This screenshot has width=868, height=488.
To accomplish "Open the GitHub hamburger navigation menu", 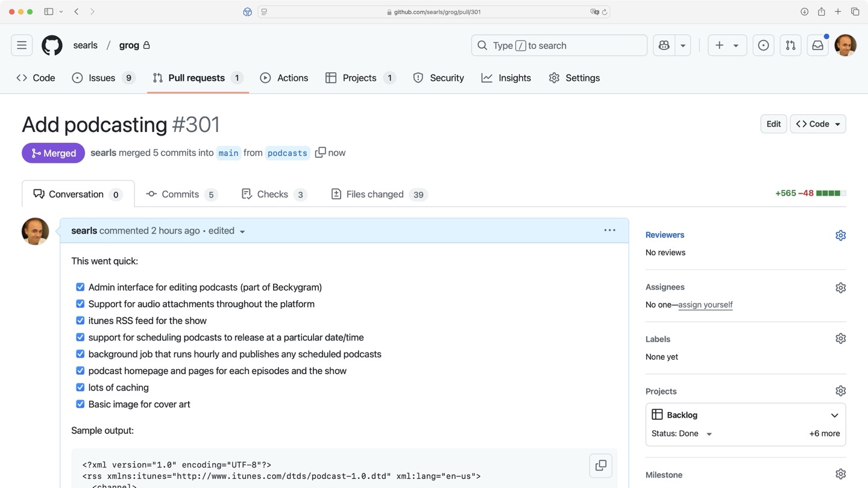I will [22, 45].
